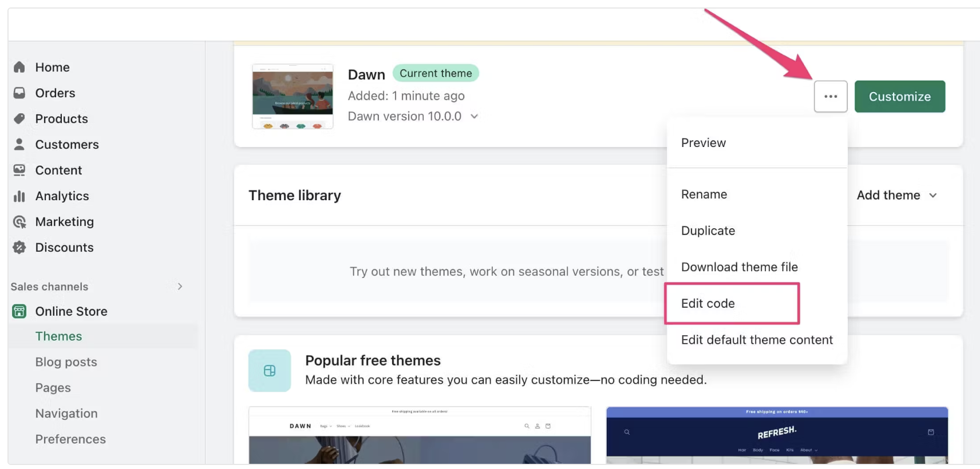The image size is (980, 469).
Task: Open Products in the sidebar
Action: [x=62, y=118]
